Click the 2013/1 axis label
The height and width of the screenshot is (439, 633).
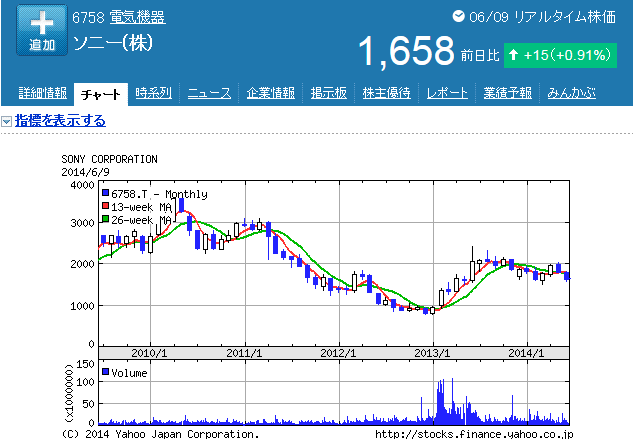click(x=432, y=353)
